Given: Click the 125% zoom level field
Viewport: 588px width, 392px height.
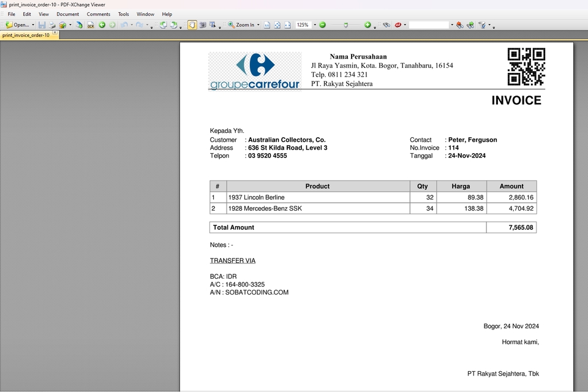Looking at the screenshot, I should point(303,24).
